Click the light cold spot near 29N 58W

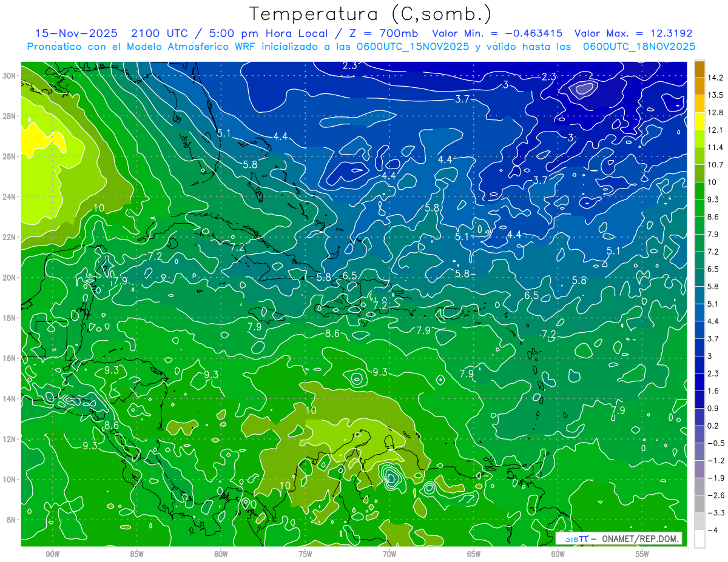(x=584, y=89)
